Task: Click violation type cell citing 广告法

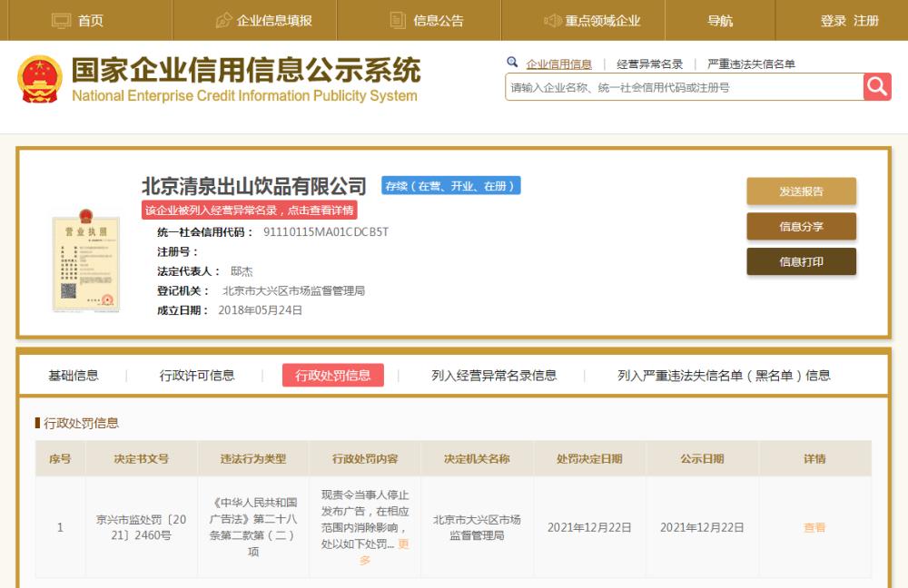Action: (x=253, y=527)
